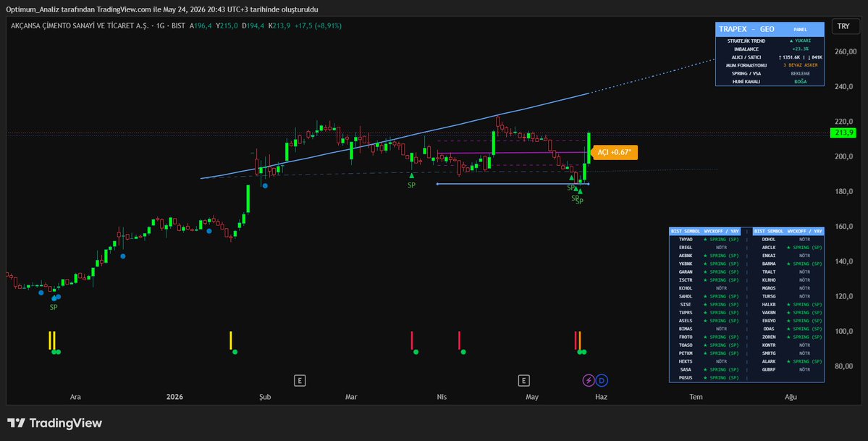Click the blue D dividend marker
Viewport: 868px width, 441px height.
pos(602,381)
